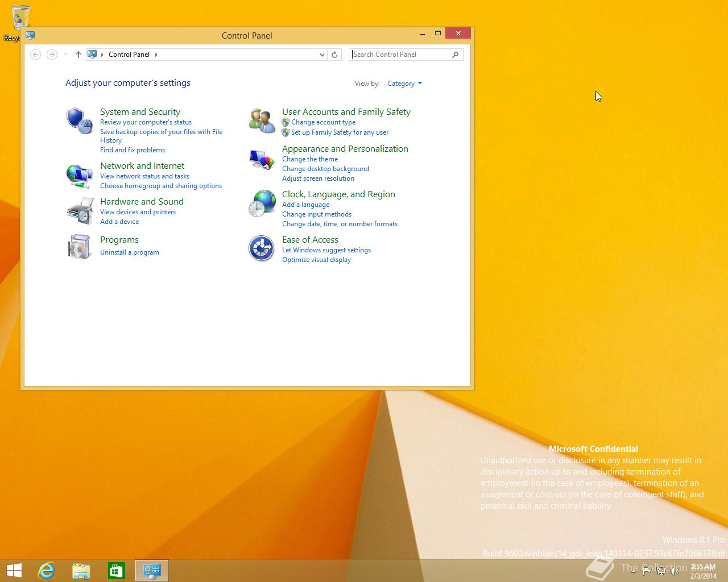Screen dimensions: 728x582
Task: Click the Control Panel taskbar button
Action: tap(152, 571)
